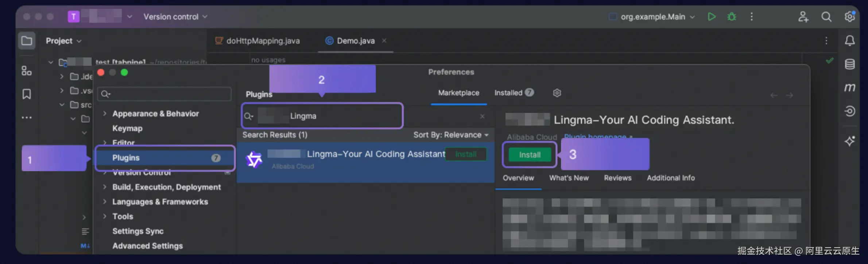This screenshot has width=868, height=264.
Task: Open the What's New tab
Action: pos(569,178)
